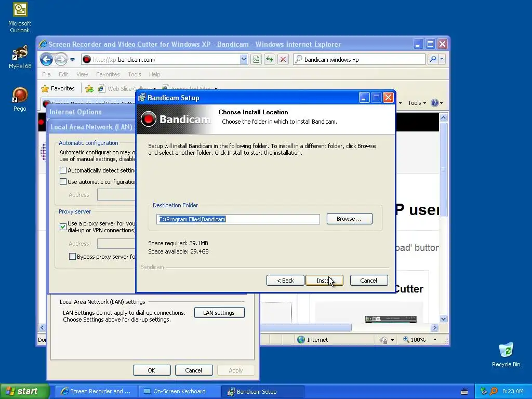Check Bypass proxy server for local
The height and width of the screenshot is (399, 532).
coord(72,257)
